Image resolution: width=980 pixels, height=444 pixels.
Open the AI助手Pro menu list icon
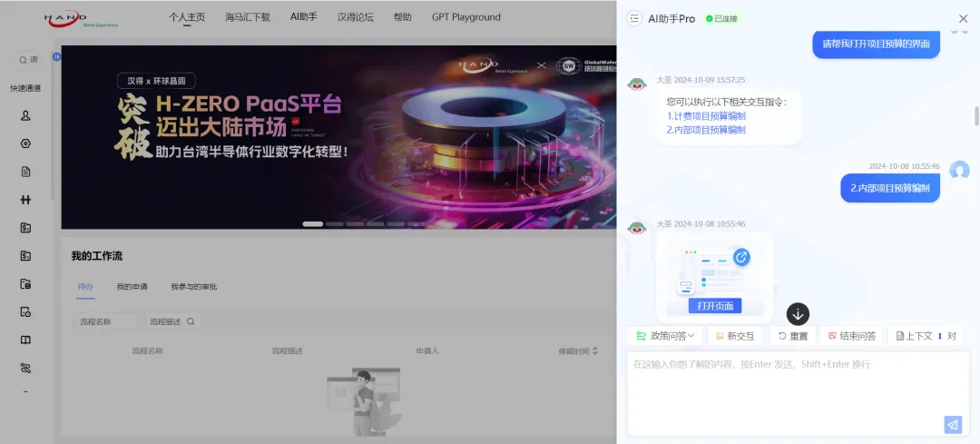coord(635,19)
